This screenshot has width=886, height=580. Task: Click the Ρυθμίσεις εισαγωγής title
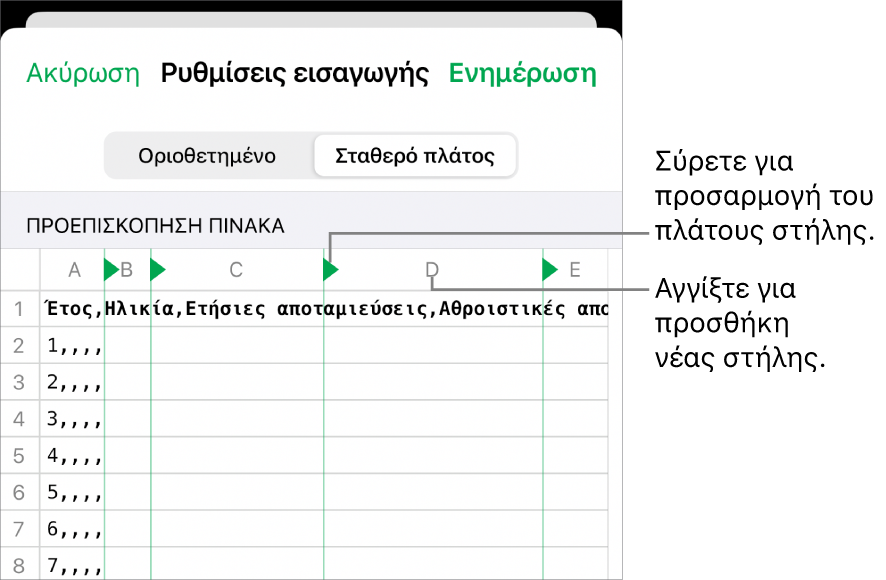pyautogui.click(x=294, y=73)
